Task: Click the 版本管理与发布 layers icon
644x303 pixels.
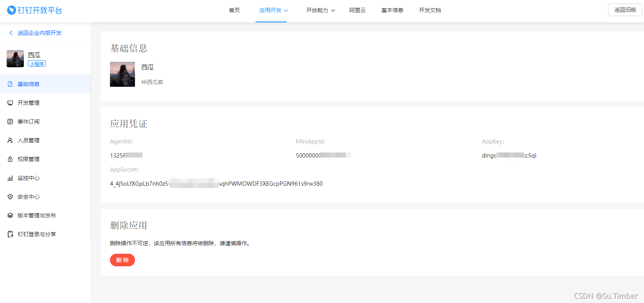Action: (10, 215)
